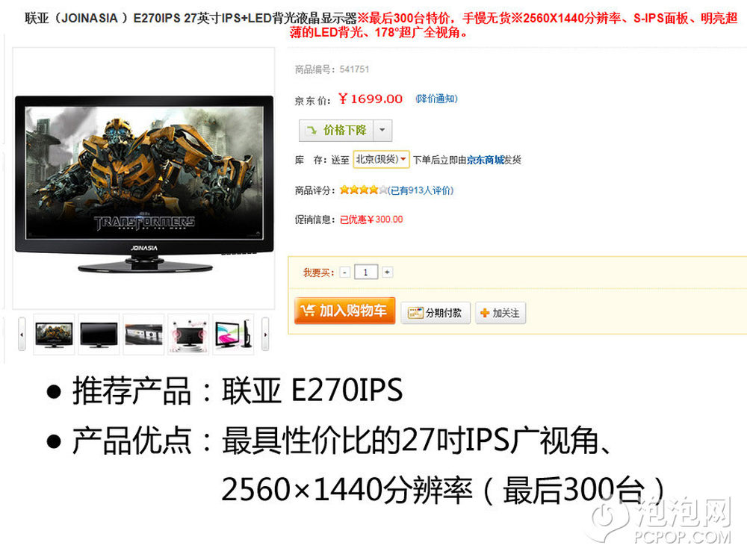747x560 pixels.
Task: Click the 价格下降 price drop button
Action: tap(337, 130)
